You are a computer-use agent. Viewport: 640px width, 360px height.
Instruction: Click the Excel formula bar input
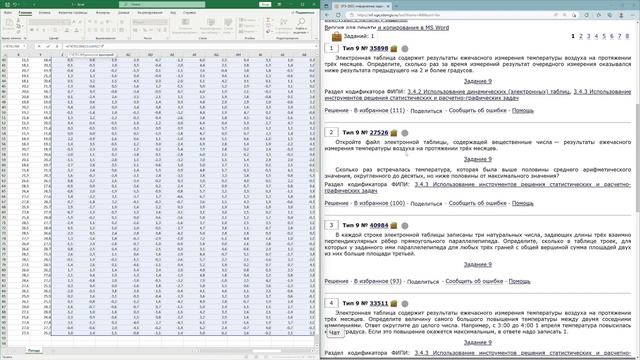pos(188,47)
